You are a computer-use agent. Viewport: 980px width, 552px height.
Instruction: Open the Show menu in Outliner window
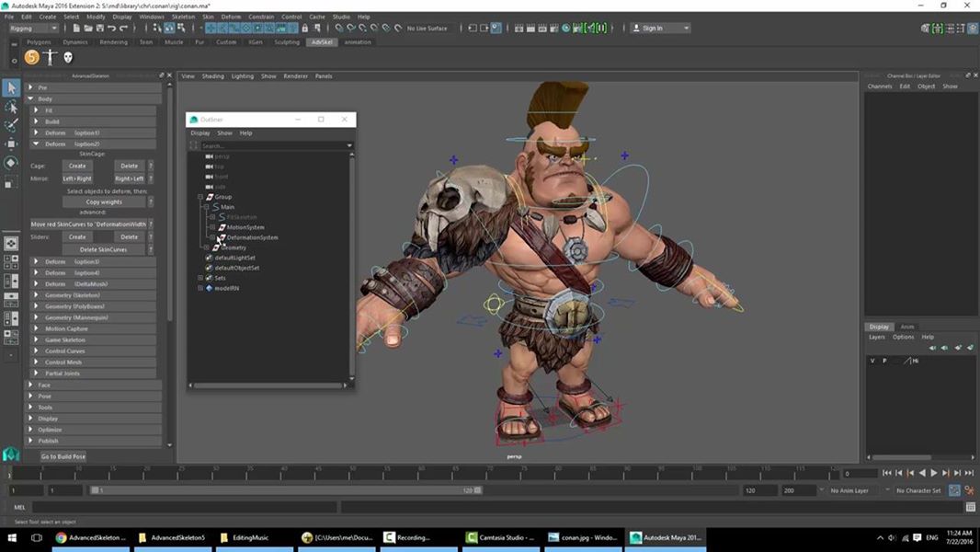pyautogui.click(x=224, y=133)
